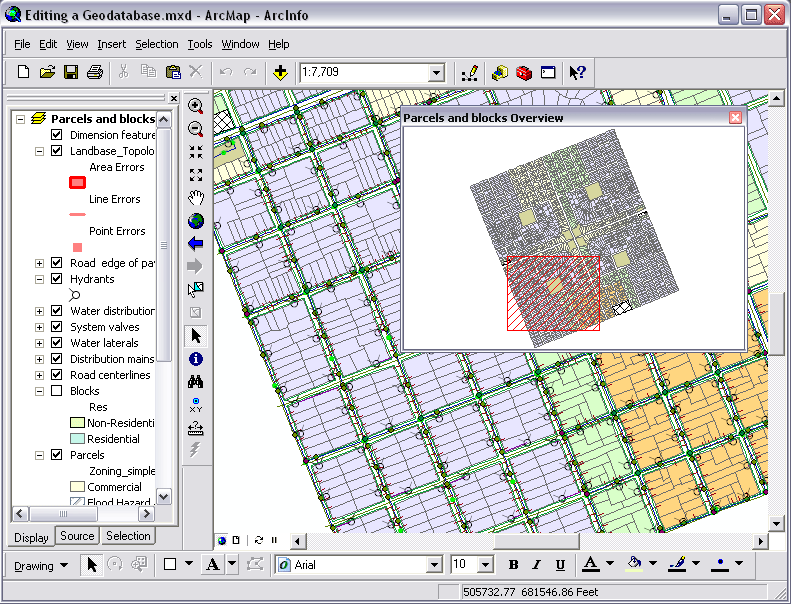Apply Italic text formatting
Screen dimensions: 791x604
click(x=537, y=565)
